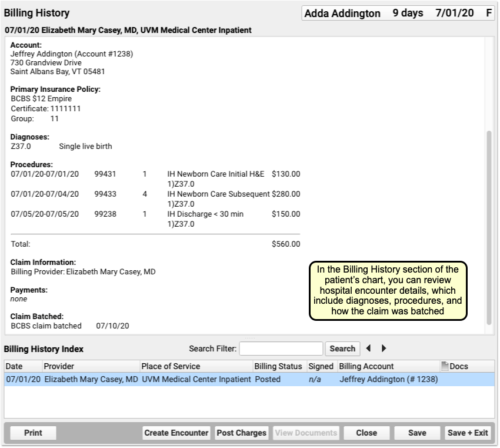Click BCBS $12 Empire policy text
The height and width of the screenshot is (448, 500).
click(x=41, y=98)
